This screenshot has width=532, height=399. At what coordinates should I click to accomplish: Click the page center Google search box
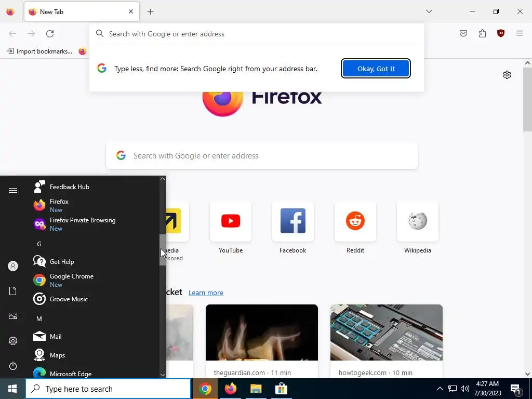(262, 156)
